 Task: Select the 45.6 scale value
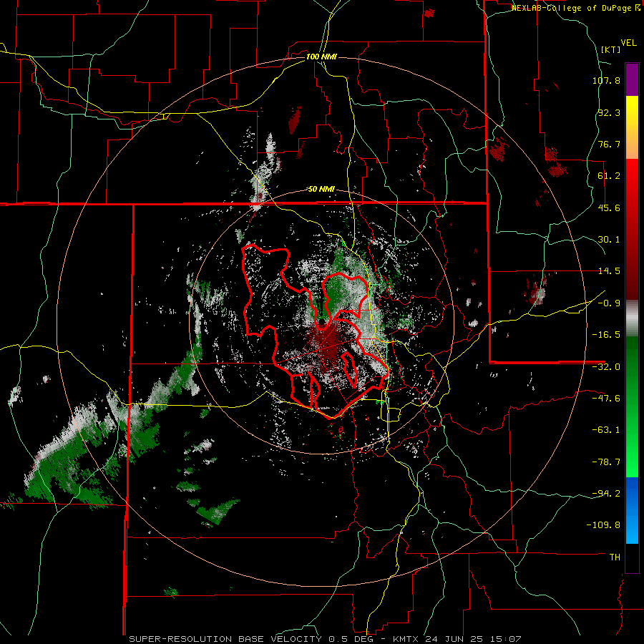(x=609, y=208)
